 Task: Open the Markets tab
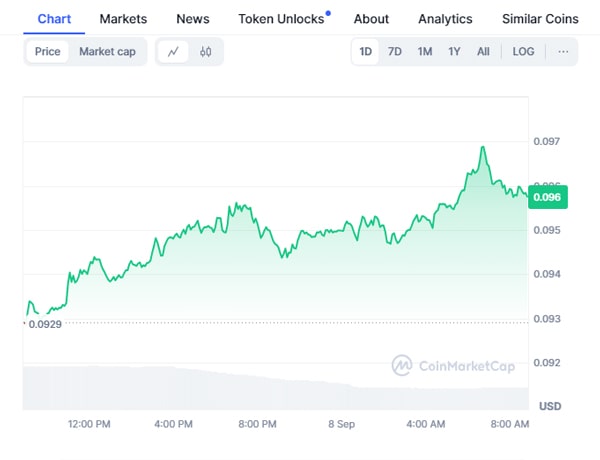tap(123, 19)
